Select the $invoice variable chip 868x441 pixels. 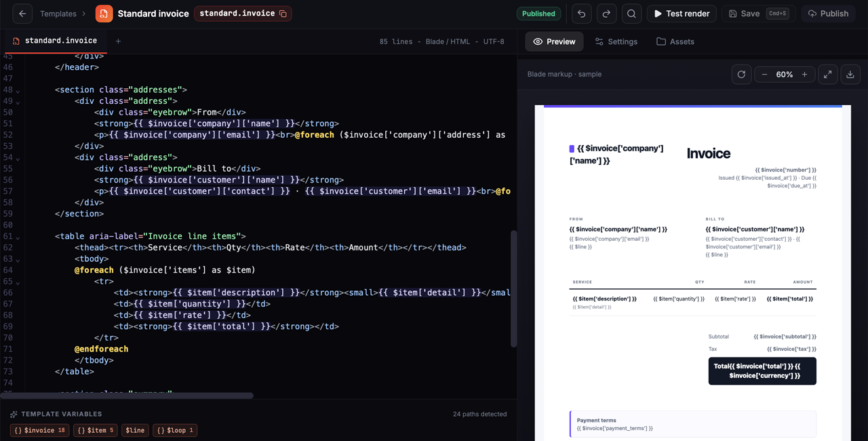39,430
